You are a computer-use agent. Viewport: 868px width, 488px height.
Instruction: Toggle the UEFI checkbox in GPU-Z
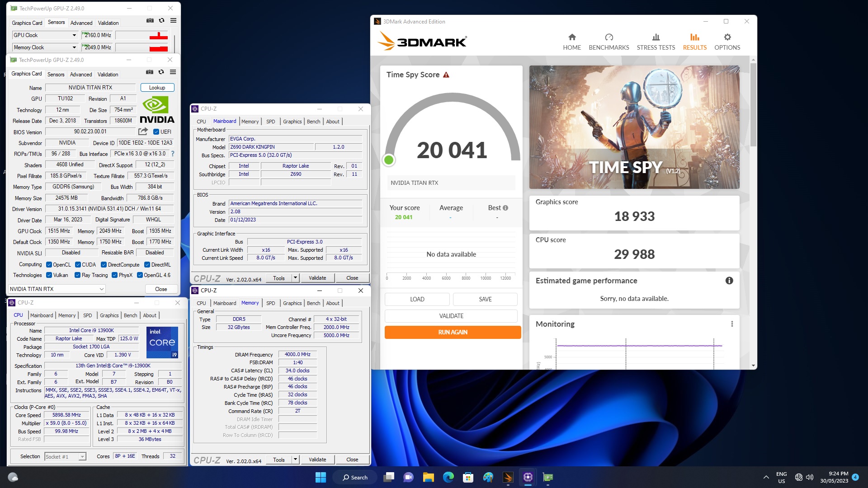pos(156,132)
